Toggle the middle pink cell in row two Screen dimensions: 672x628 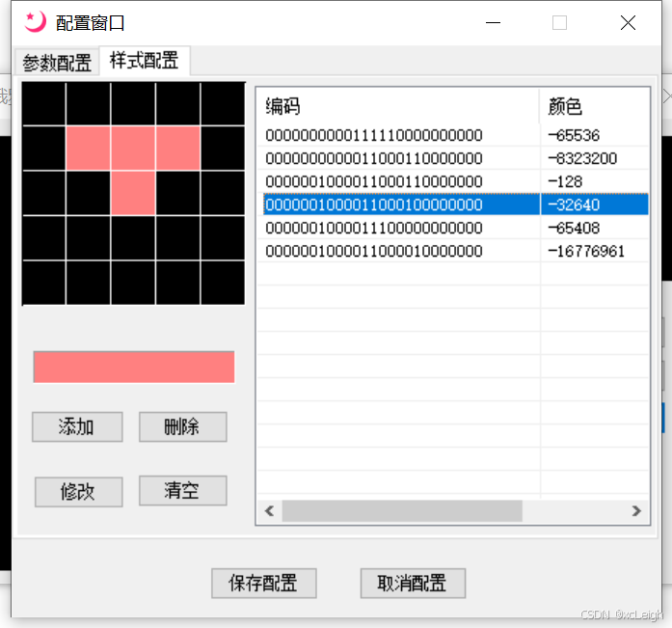[x=133, y=149]
